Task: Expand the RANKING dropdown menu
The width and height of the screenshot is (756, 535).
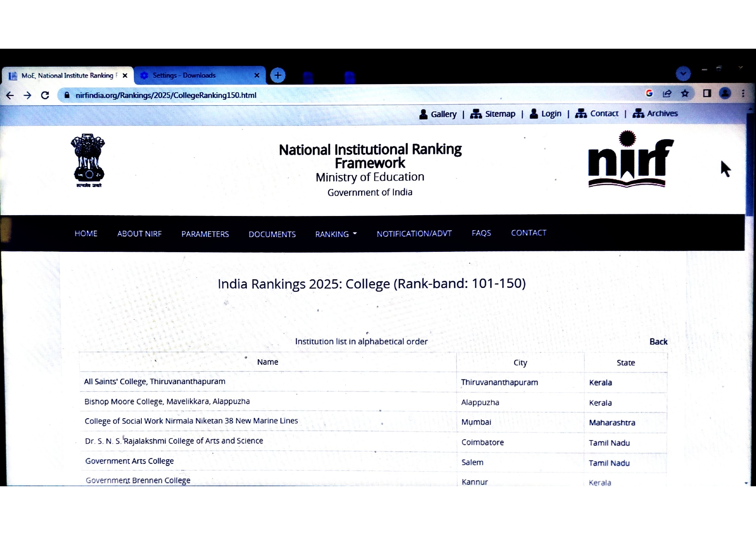Action: [x=336, y=234]
